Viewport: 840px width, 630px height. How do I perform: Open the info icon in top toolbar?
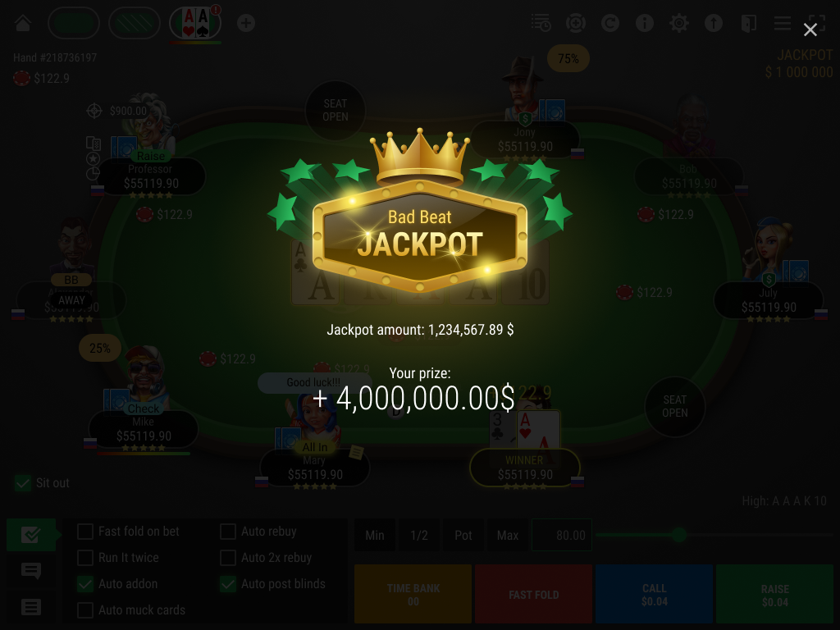coord(645,23)
